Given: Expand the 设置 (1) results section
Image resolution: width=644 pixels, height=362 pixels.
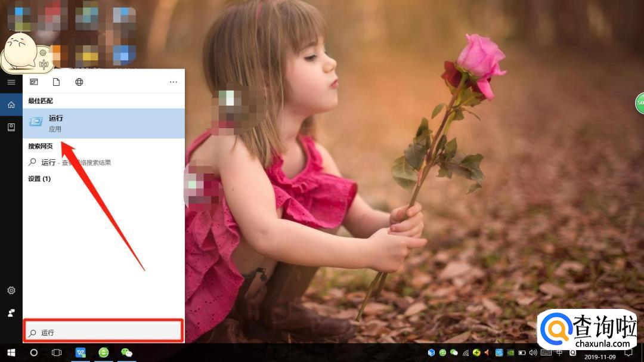Looking at the screenshot, I should point(39,179).
